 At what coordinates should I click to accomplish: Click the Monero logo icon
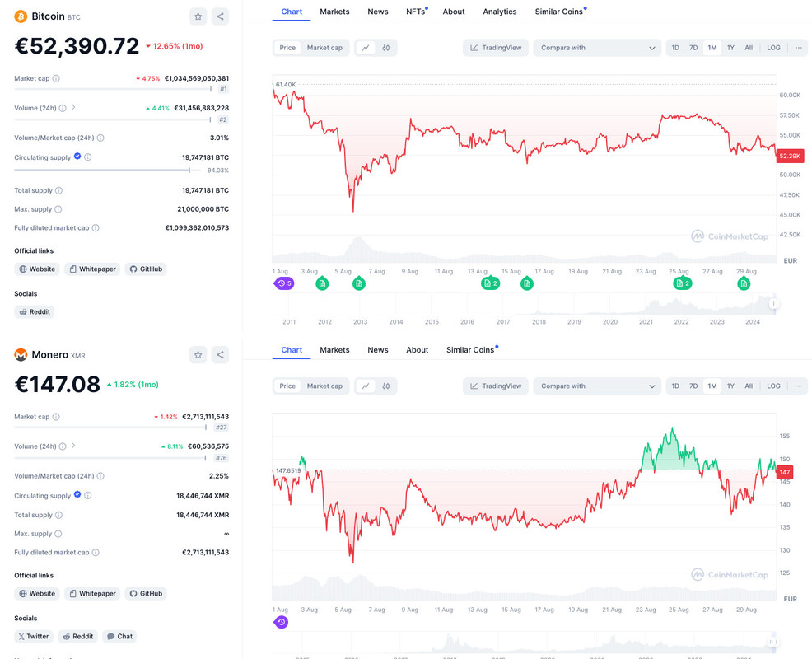click(21, 355)
